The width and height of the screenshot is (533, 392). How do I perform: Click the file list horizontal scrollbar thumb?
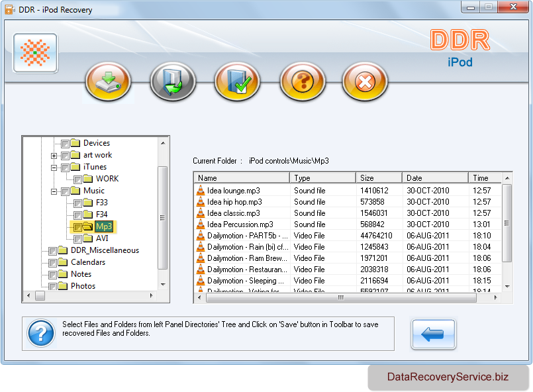pyautogui.click(x=341, y=297)
